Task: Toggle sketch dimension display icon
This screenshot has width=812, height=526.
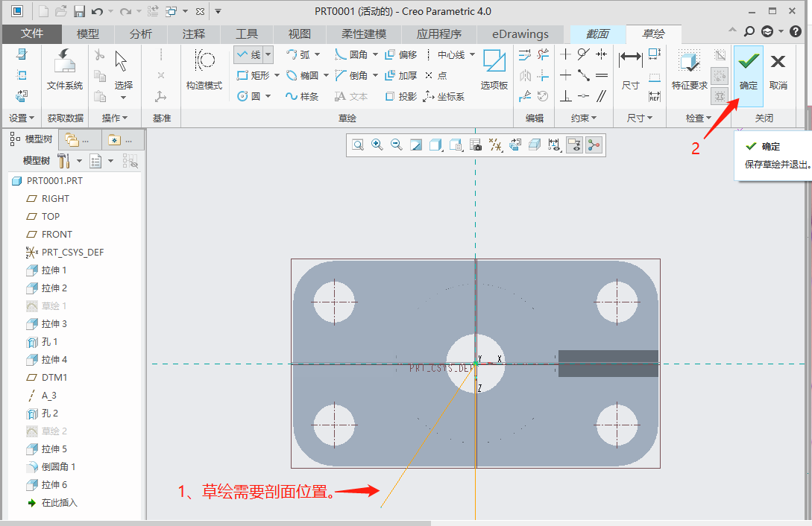Action: pyautogui.click(x=554, y=145)
